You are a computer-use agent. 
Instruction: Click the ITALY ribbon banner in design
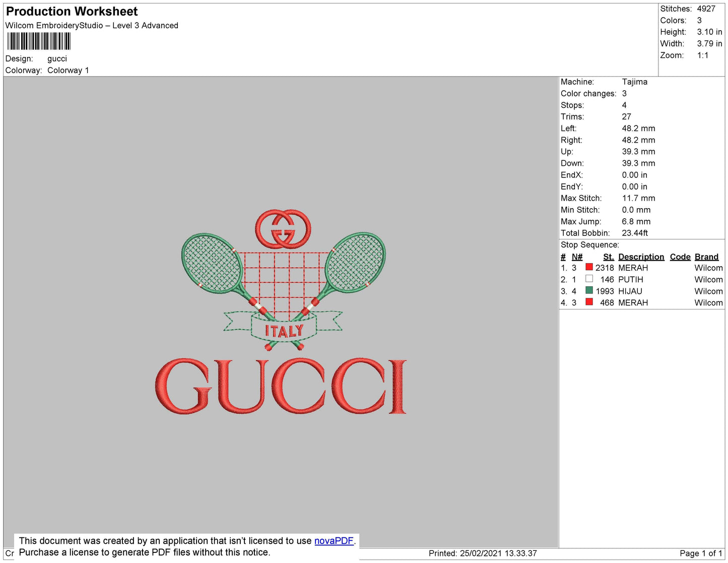(283, 328)
